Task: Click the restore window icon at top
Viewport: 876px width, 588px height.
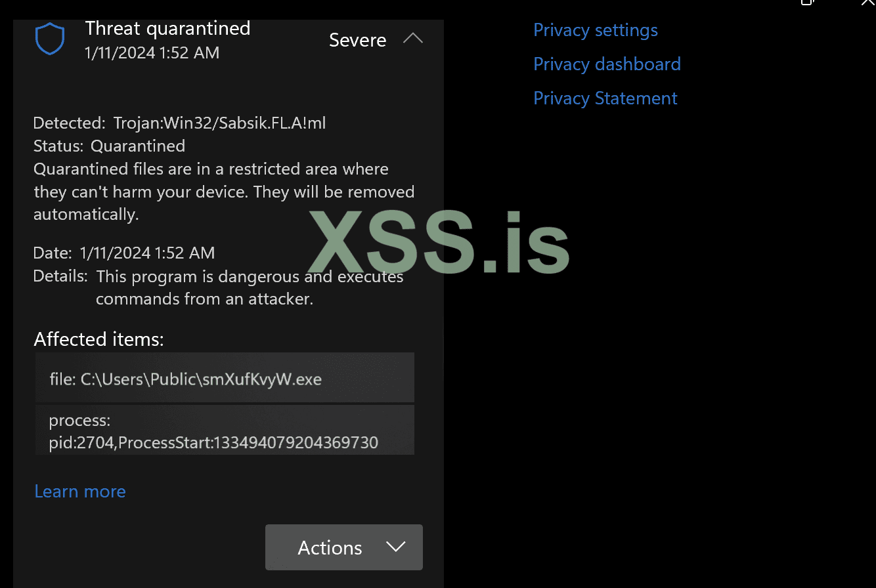Action: click(807, 3)
